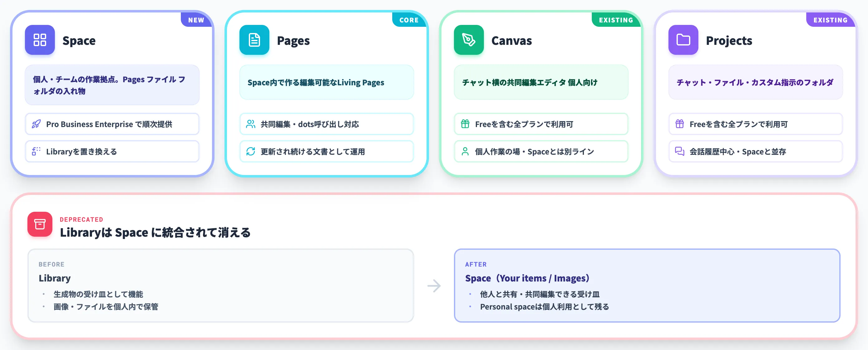
Task: Click the Space grid icon
Action: (x=40, y=40)
